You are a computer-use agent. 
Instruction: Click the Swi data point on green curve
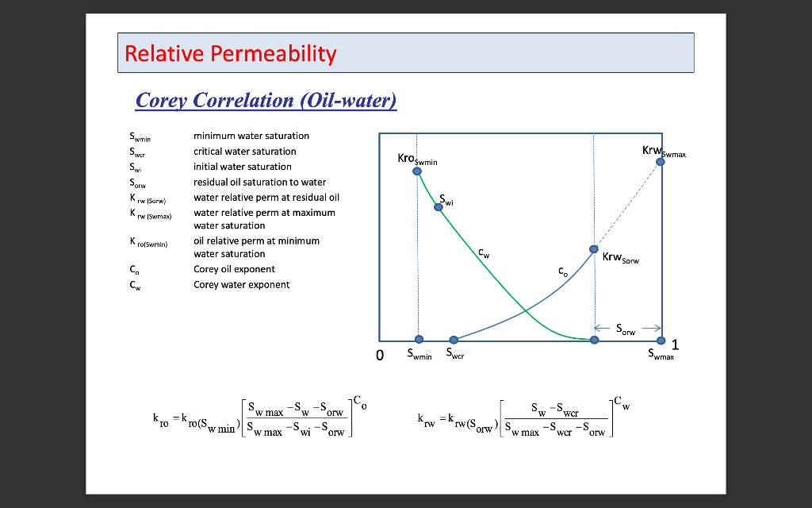coord(437,206)
